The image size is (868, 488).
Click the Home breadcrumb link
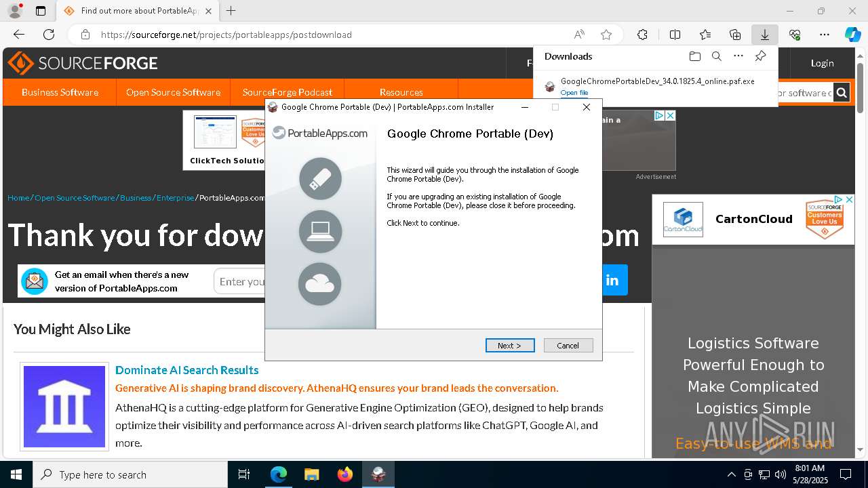[18, 198]
